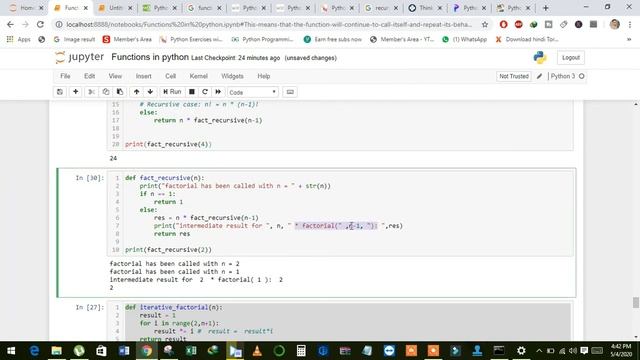Open the Apps bookmarks shortcut
This screenshot has height=360, width=640.
[x=19, y=40]
